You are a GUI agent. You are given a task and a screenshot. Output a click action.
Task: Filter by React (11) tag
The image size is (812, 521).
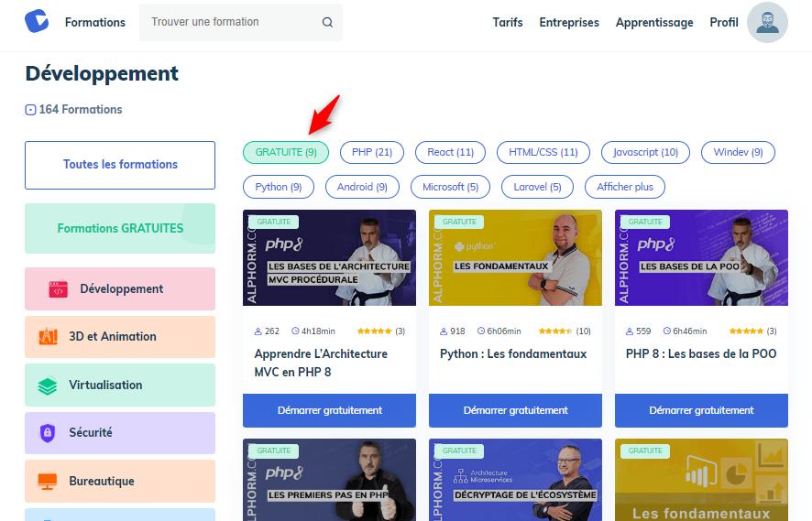[451, 152]
